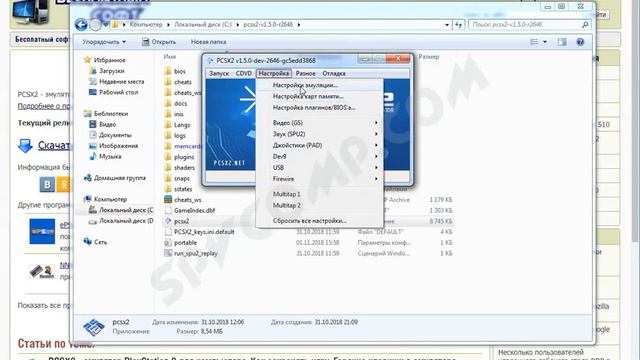This screenshot has height=360, width=640.
Task: Open Explorer help icon
Action: (580, 42)
